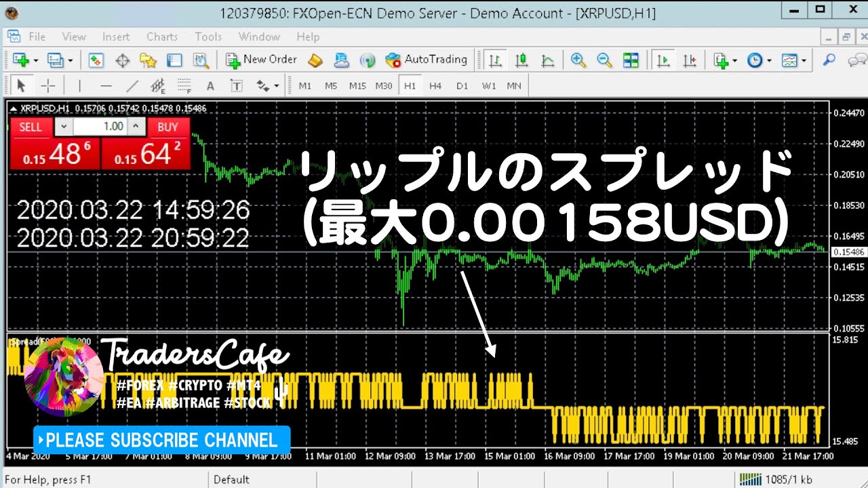The image size is (868, 488).
Task: Switch chart to line chart mode
Action: click(548, 60)
